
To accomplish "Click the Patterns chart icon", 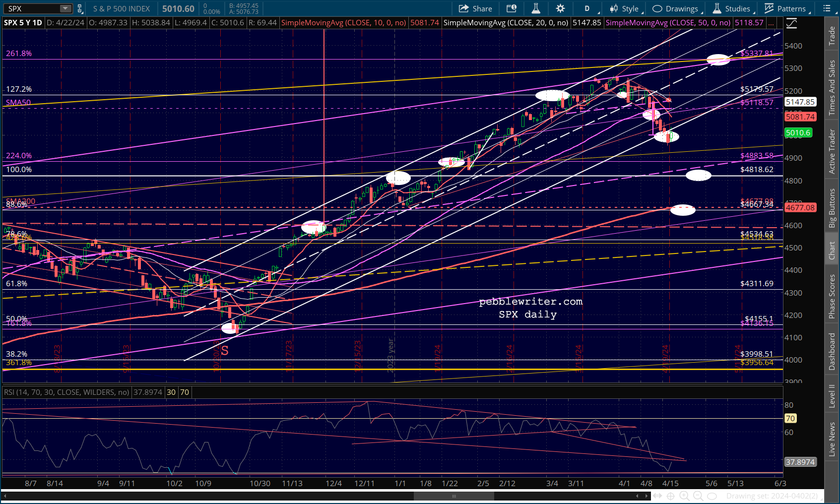I will (769, 8).
